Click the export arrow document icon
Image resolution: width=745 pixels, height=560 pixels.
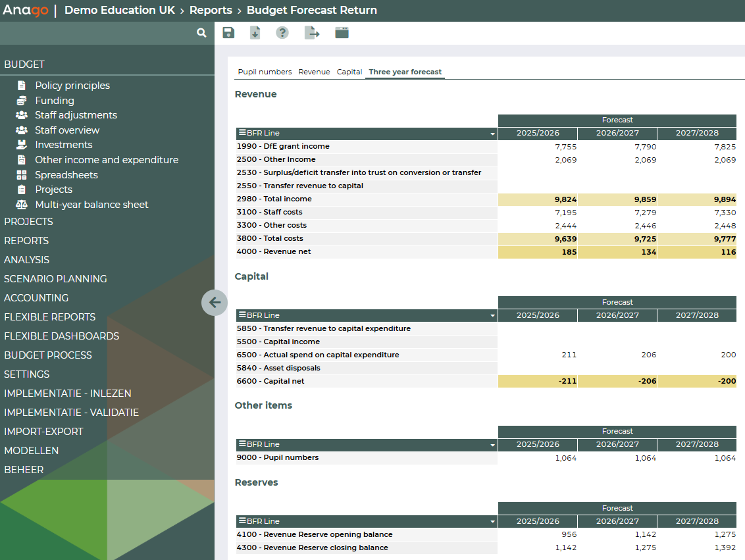(312, 33)
